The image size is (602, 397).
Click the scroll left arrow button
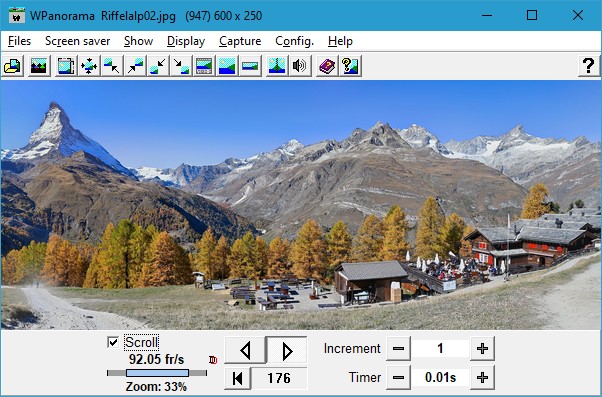[245, 350]
